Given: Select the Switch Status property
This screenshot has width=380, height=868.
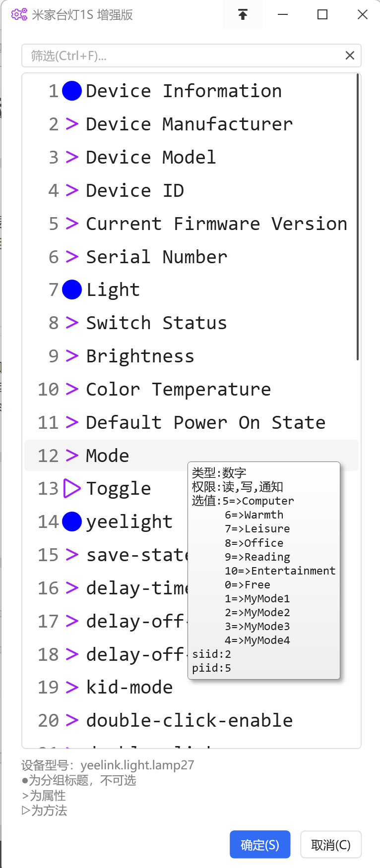Looking at the screenshot, I should [x=191, y=323].
